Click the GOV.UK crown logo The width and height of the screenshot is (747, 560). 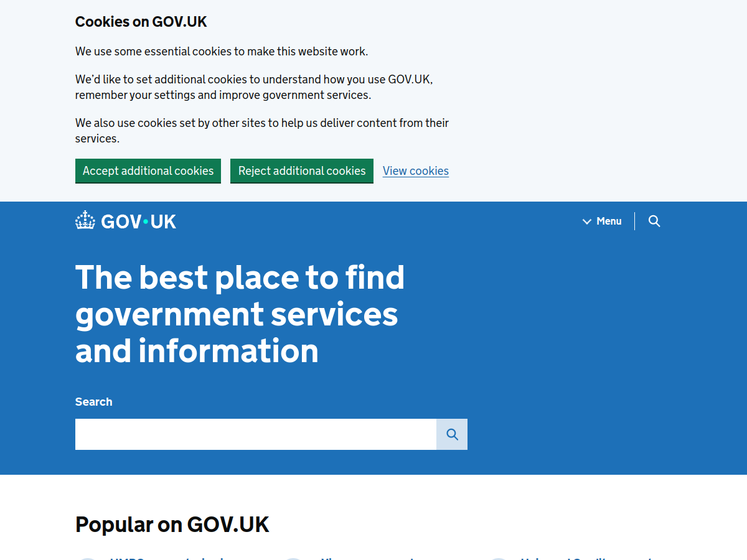(126, 221)
